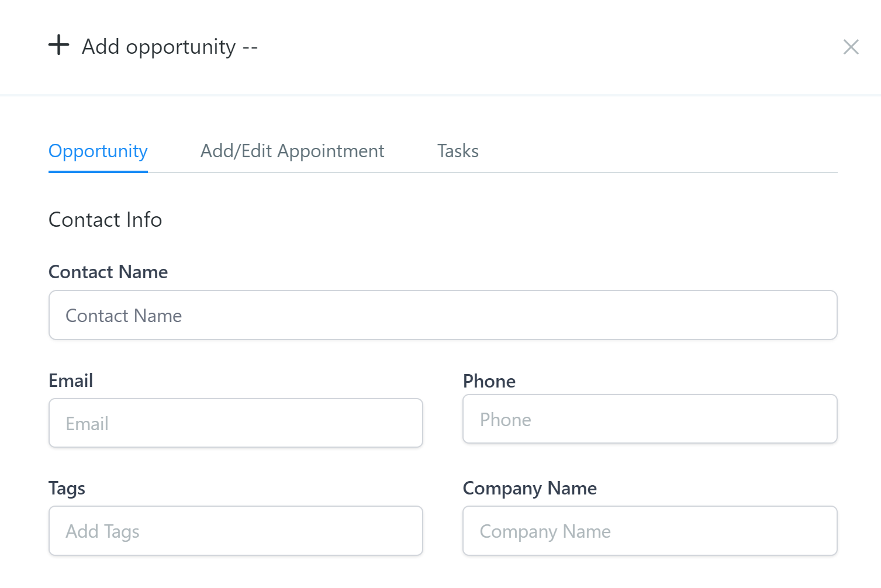Close the Add opportunity dialog
Viewport: 881px width, 588px height.
point(851,47)
